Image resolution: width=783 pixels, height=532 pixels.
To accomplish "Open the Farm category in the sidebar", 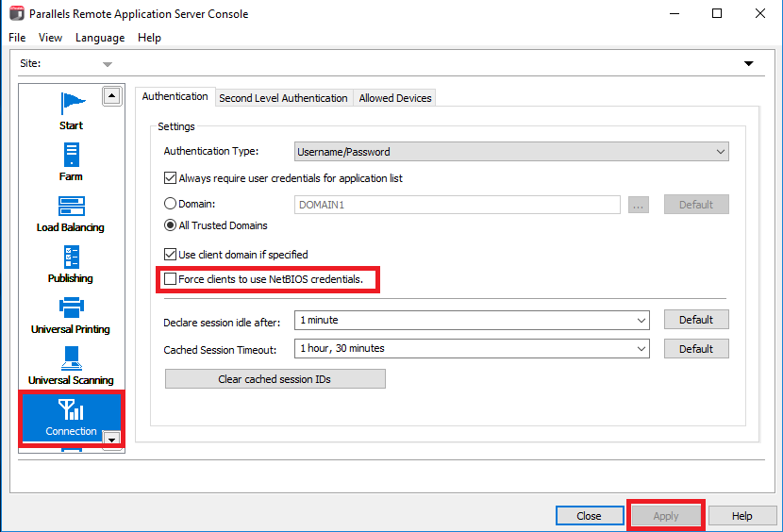I will 71,162.
